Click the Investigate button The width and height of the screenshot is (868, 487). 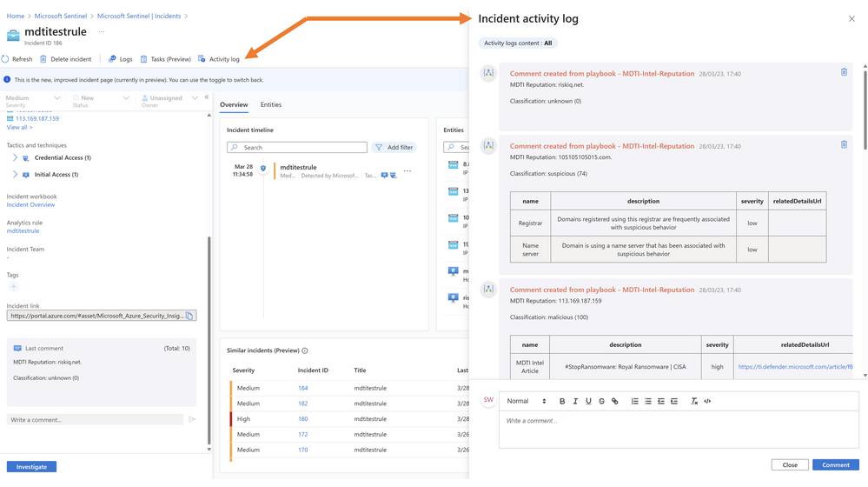pos(31,467)
